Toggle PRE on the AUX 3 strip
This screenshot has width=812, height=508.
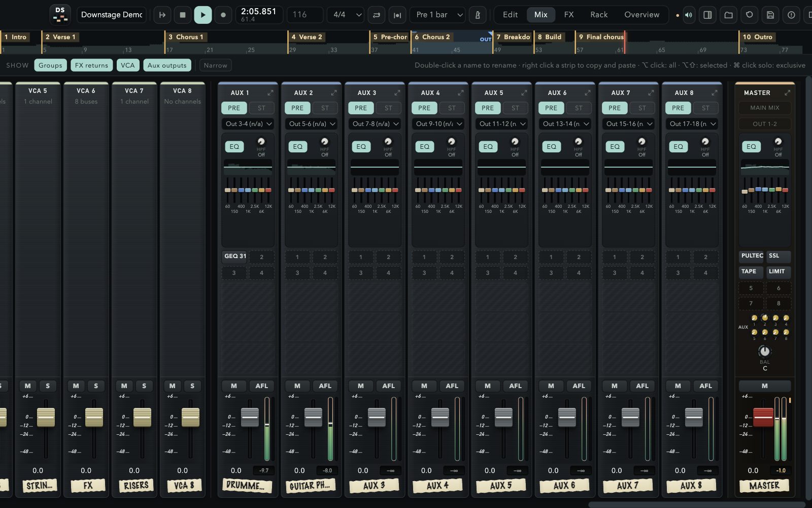point(361,108)
